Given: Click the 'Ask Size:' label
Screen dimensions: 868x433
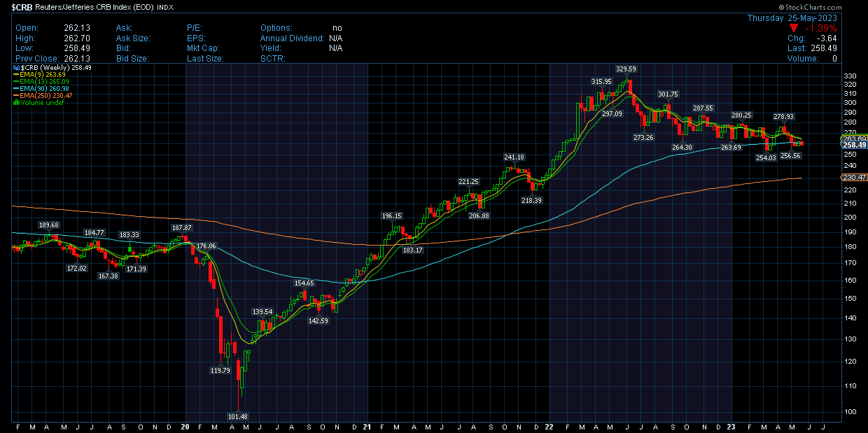Looking at the screenshot, I should coord(133,38).
